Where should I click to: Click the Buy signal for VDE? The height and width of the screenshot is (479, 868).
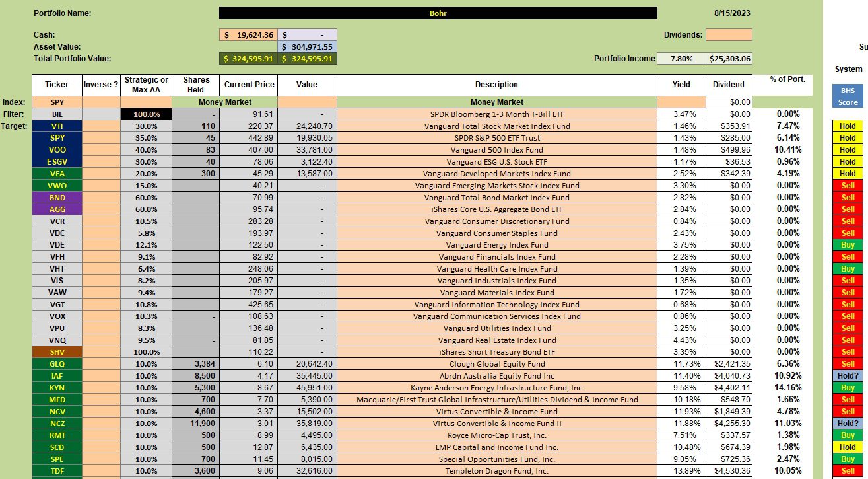(848, 245)
